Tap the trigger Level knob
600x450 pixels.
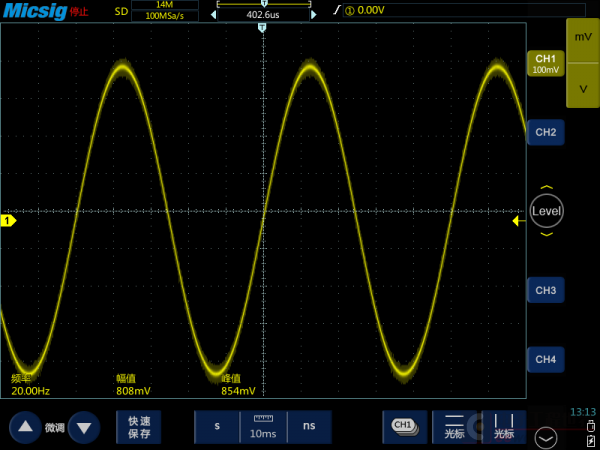[546, 211]
